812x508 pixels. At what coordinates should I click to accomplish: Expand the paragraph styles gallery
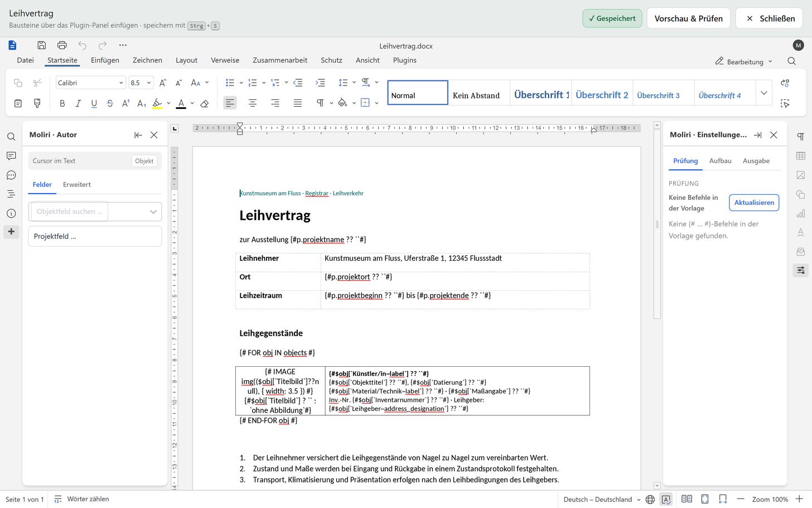[764, 93]
